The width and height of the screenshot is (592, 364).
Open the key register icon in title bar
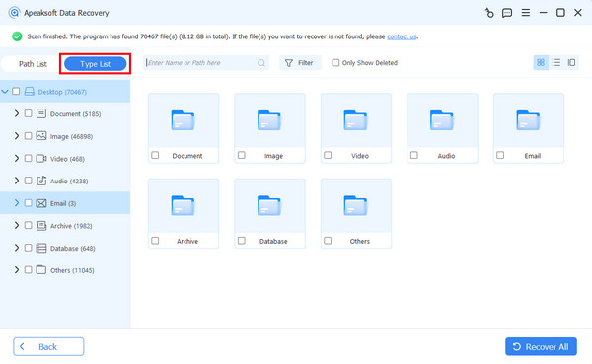pos(489,13)
